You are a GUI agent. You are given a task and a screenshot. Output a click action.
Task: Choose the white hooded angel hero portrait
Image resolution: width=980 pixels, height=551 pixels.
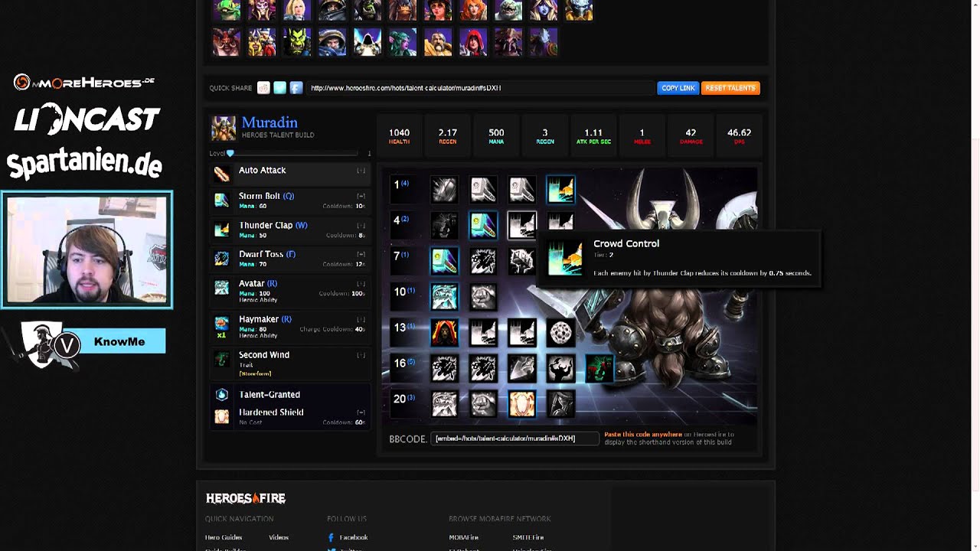(367, 42)
